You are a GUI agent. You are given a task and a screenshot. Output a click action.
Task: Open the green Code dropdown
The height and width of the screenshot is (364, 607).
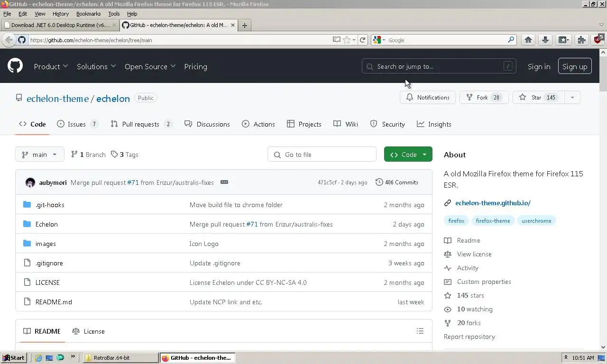(408, 155)
